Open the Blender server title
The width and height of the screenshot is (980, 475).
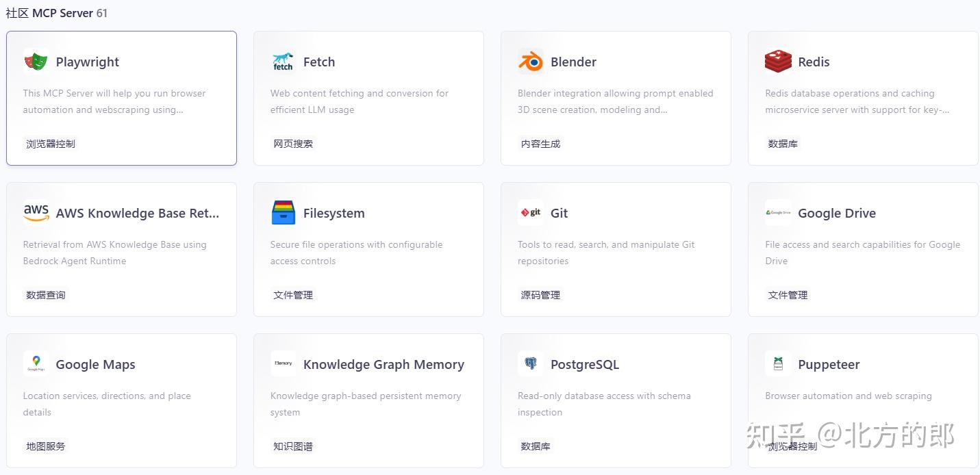[x=573, y=62]
